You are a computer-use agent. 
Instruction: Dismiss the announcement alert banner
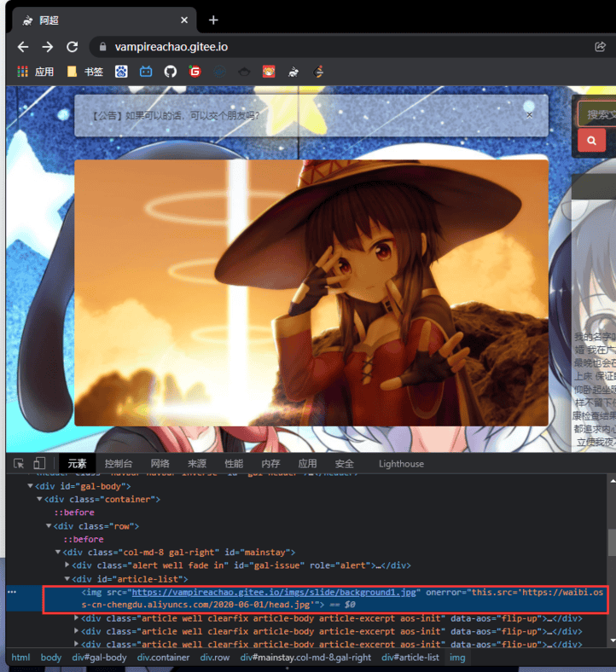click(529, 114)
